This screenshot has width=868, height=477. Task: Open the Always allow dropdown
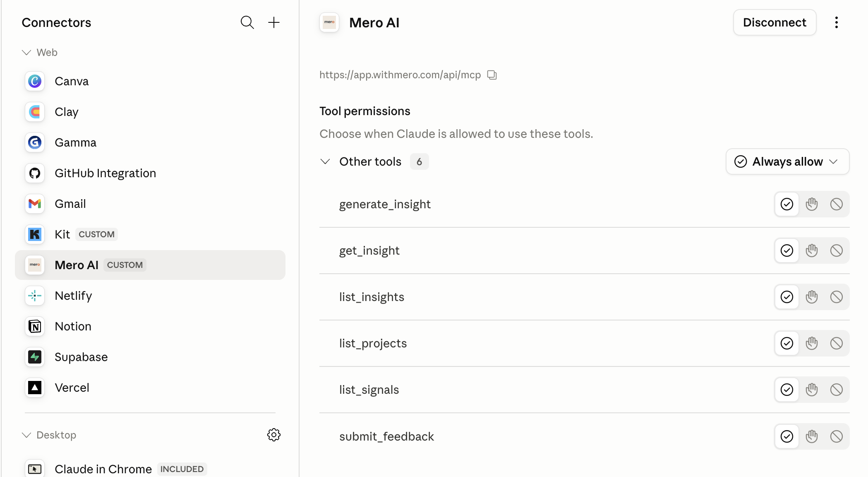(787, 161)
